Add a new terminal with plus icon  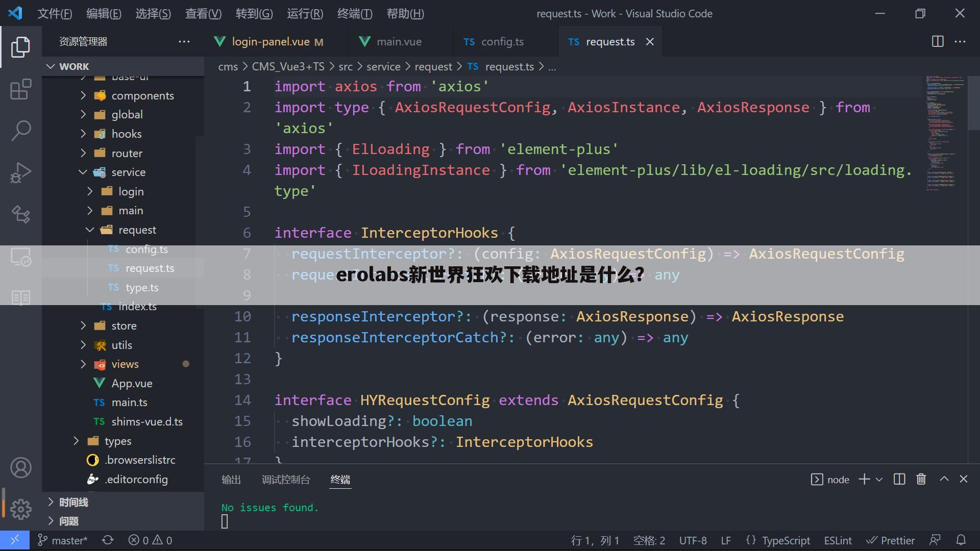pos(864,479)
